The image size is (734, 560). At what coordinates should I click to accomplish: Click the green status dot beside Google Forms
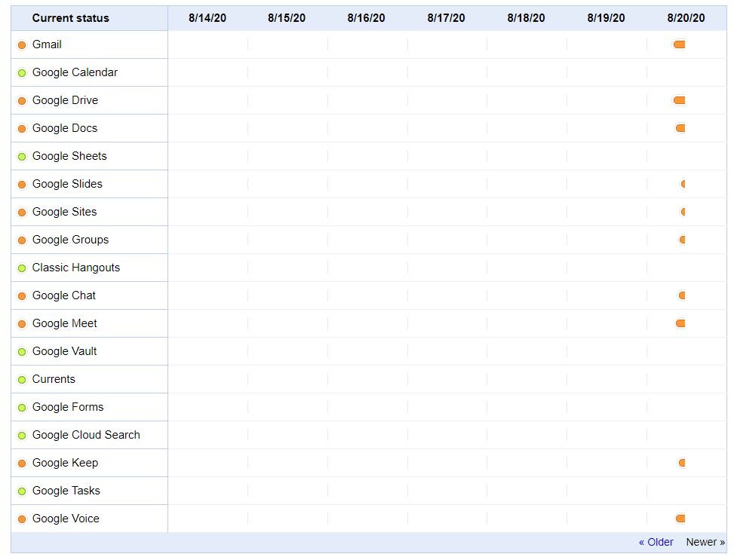[x=22, y=408]
